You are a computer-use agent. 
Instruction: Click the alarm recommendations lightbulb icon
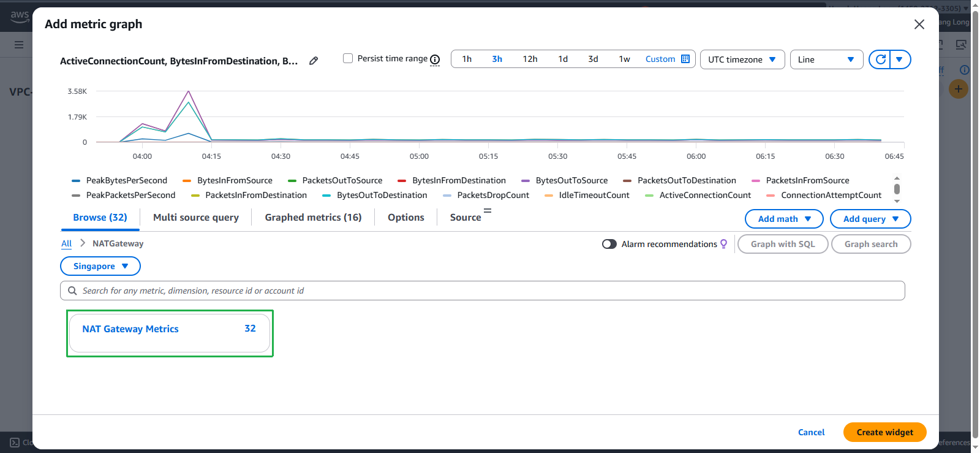tap(724, 244)
